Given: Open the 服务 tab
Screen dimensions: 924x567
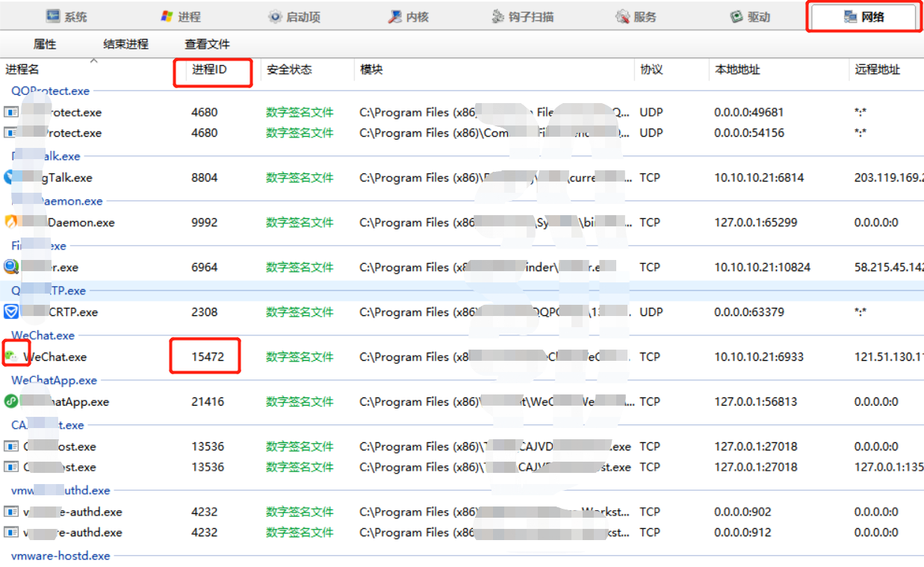Looking at the screenshot, I should click(636, 16).
